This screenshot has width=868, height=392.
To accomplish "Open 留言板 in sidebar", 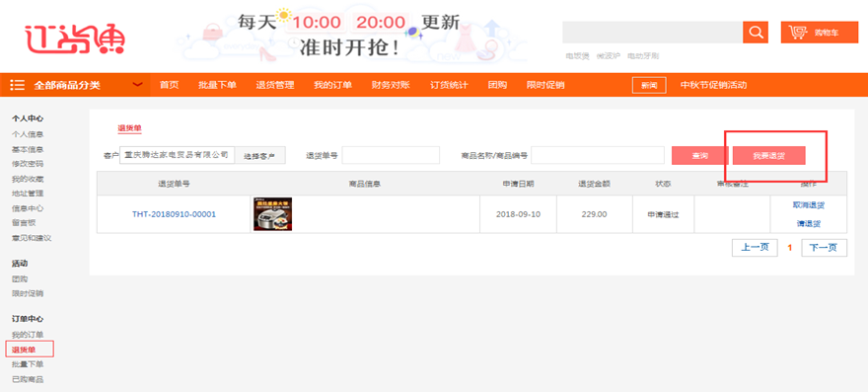I will click(24, 223).
